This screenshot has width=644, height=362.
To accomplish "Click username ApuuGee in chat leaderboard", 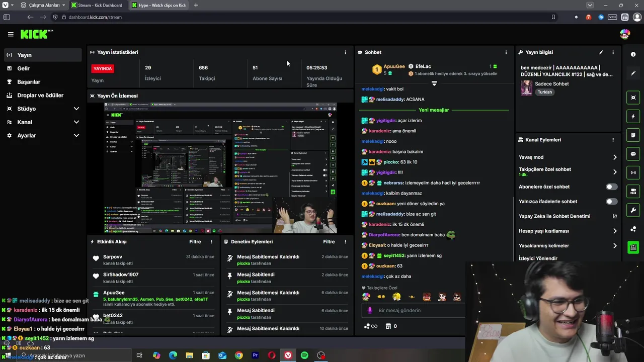I will click(394, 66).
